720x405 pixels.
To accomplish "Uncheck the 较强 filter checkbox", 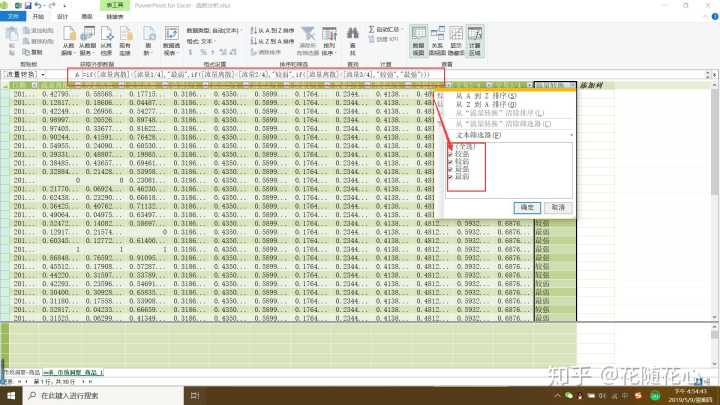I will coord(451,155).
